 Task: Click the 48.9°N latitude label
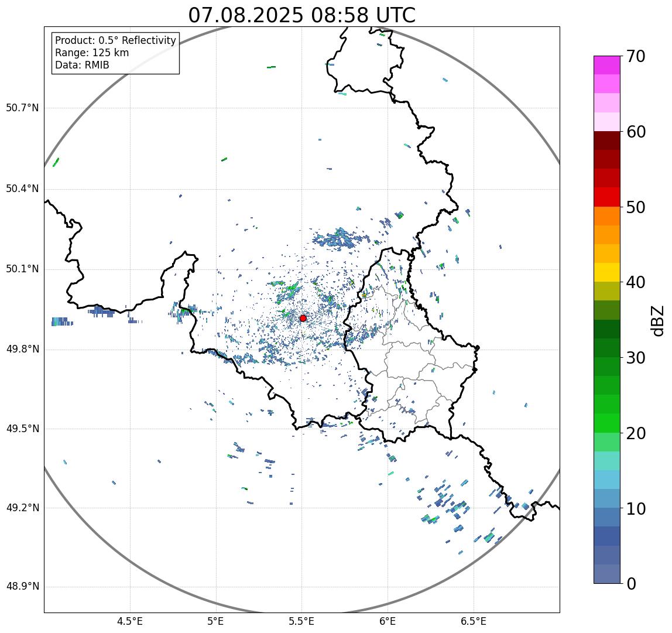pos(22,586)
